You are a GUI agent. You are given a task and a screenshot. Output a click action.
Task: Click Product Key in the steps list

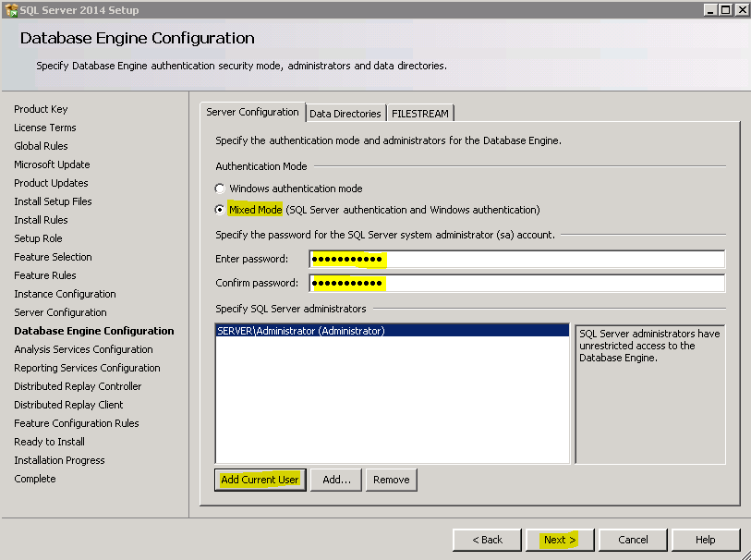click(x=41, y=109)
